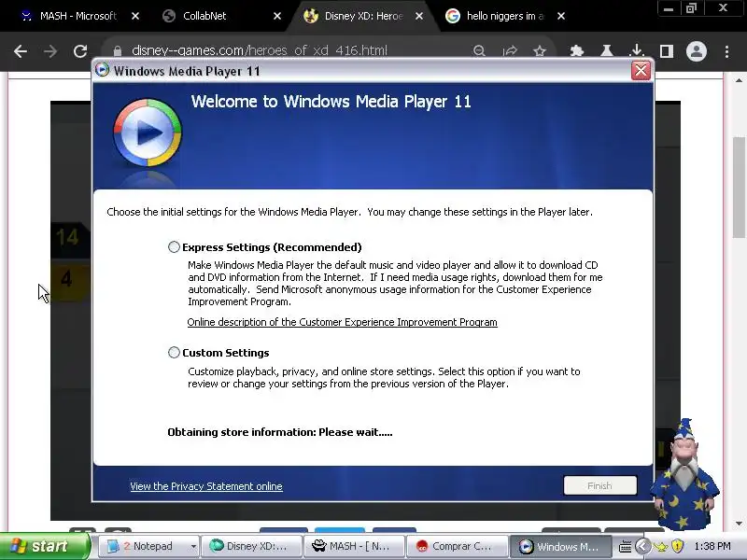Open the Chrome Labs flask icon
This screenshot has width=747, height=560.
(x=606, y=50)
